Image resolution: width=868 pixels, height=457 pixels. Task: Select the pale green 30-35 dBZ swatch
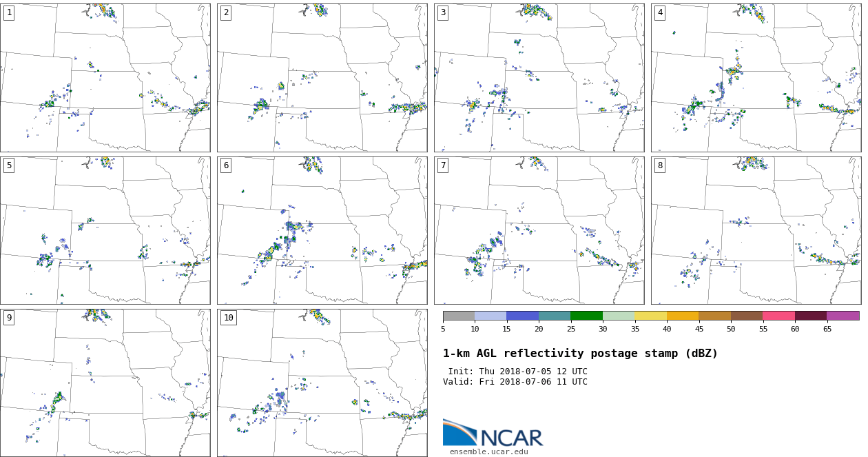(x=619, y=316)
